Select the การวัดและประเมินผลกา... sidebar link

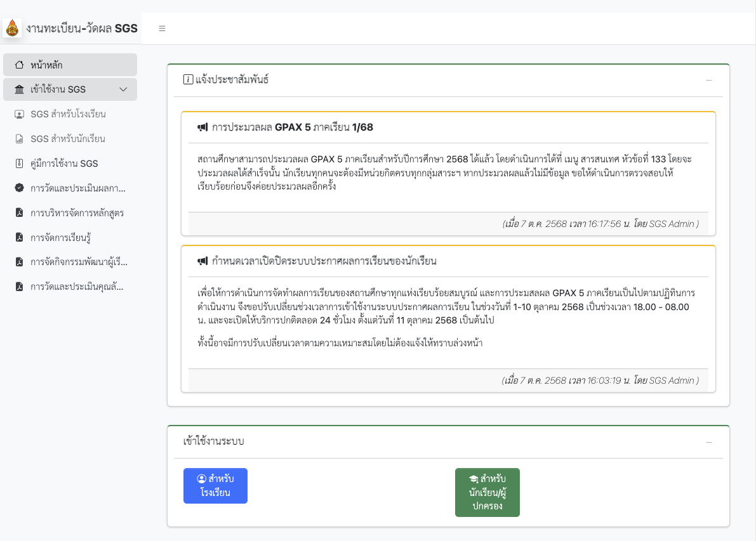(x=70, y=188)
